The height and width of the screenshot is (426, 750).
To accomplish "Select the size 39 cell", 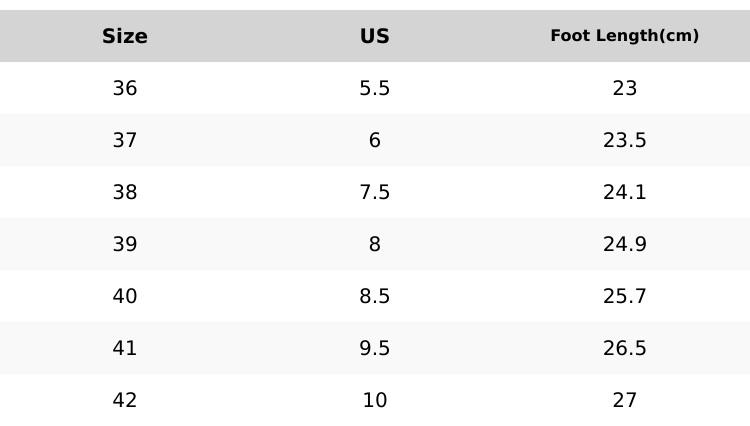I will click(x=125, y=244).
